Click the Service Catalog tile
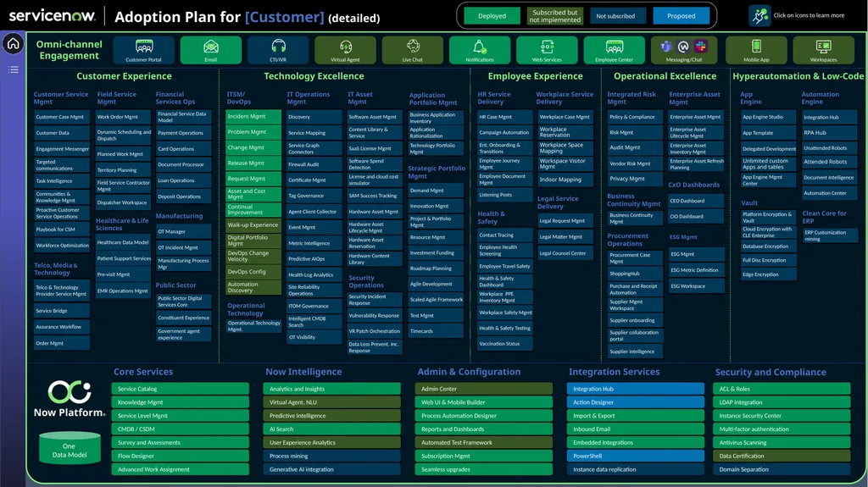The height and width of the screenshot is (487, 868). (x=180, y=389)
